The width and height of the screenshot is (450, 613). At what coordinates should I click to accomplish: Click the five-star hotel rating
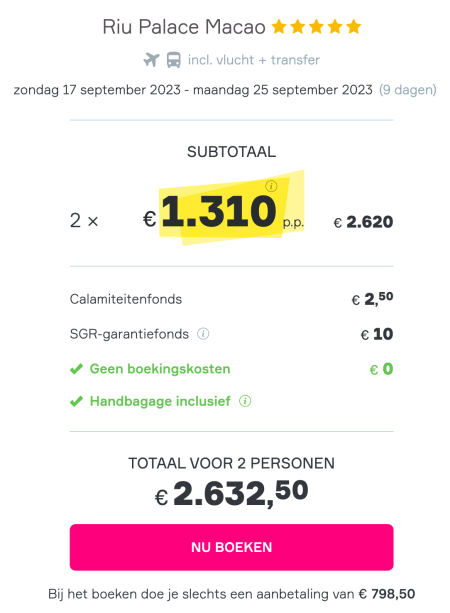coord(316,27)
